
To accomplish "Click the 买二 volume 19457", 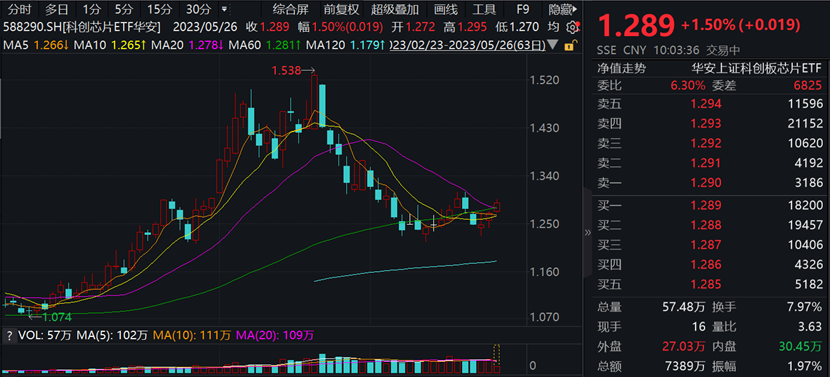I will tap(806, 225).
